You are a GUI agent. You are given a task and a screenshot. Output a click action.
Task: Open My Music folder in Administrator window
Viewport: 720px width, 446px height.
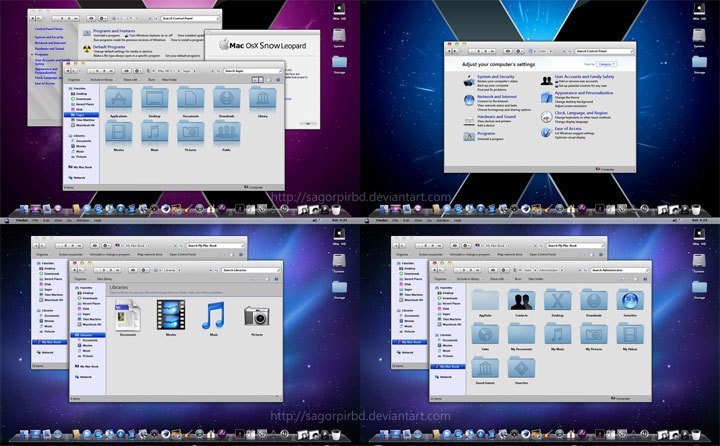(x=557, y=334)
